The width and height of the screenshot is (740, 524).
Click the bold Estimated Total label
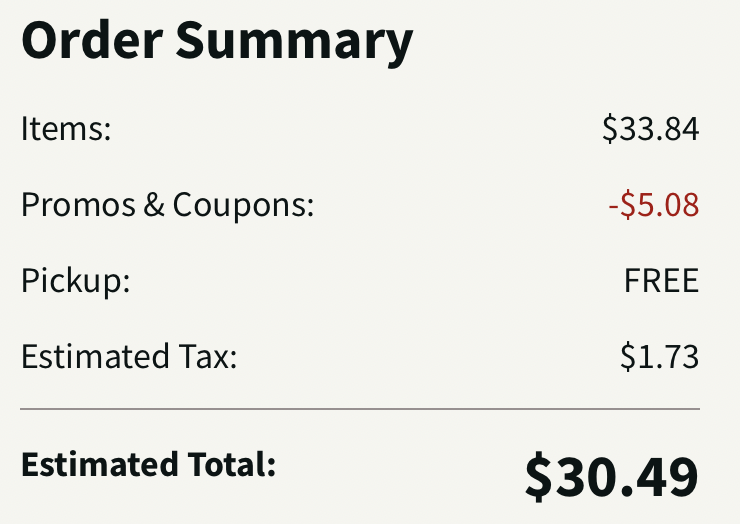click(x=147, y=465)
